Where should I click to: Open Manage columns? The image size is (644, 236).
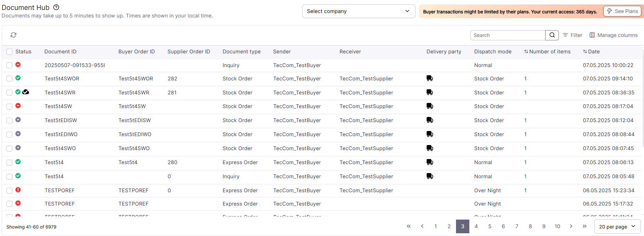pyautogui.click(x=614, y=35)
